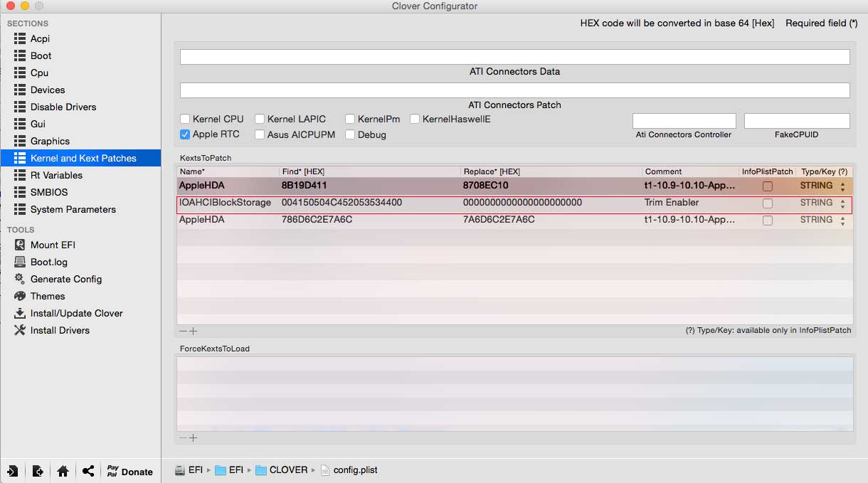Enable the Kernel LAPIC checkbox
Viewport: 868px width, 483px height.
[260, 119]
